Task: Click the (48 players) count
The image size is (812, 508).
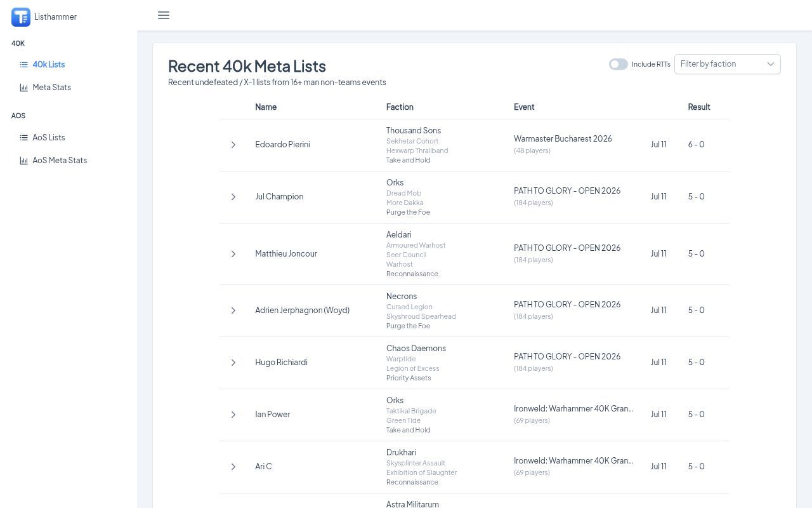Action: (532, 150)
